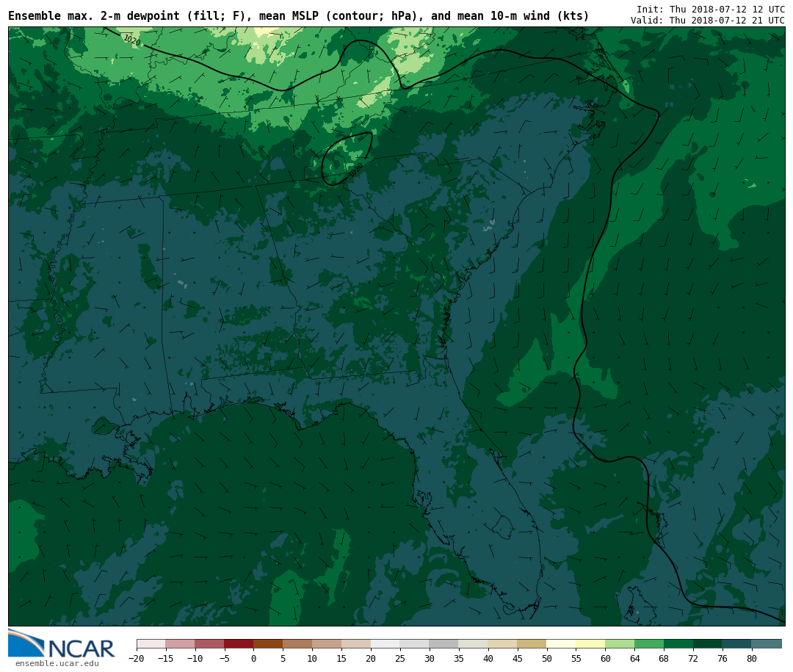
Task: Click the 1020 contour label
Action: point(132,40)
